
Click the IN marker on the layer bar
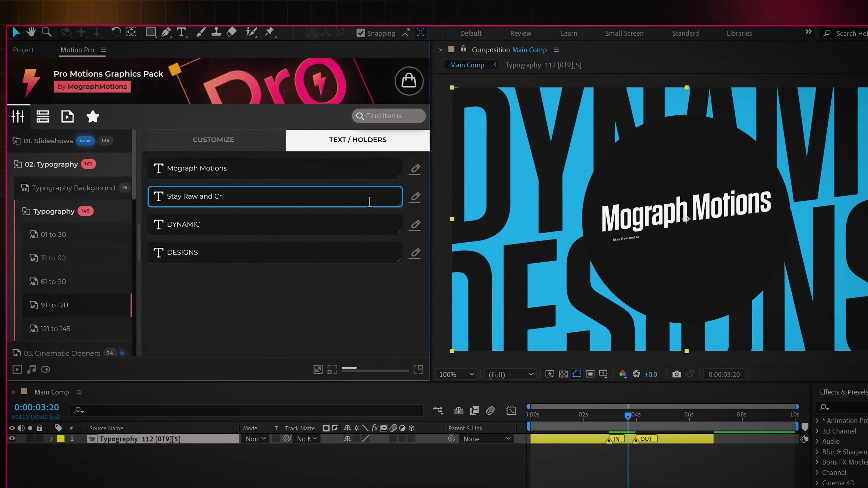616,439
